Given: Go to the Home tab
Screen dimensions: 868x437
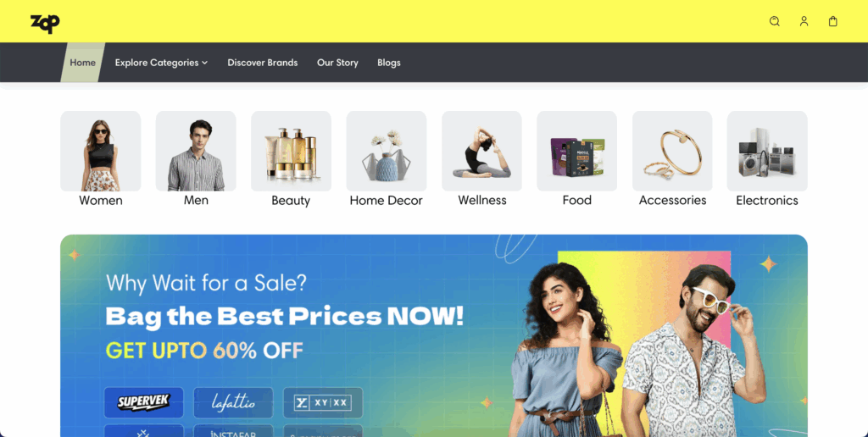Looking at the screenshot, I should click(x=82, y=63).
